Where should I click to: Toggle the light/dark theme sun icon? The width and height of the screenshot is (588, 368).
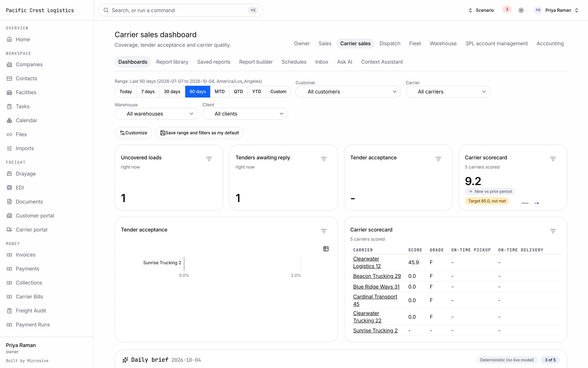[x=521, y=10]
